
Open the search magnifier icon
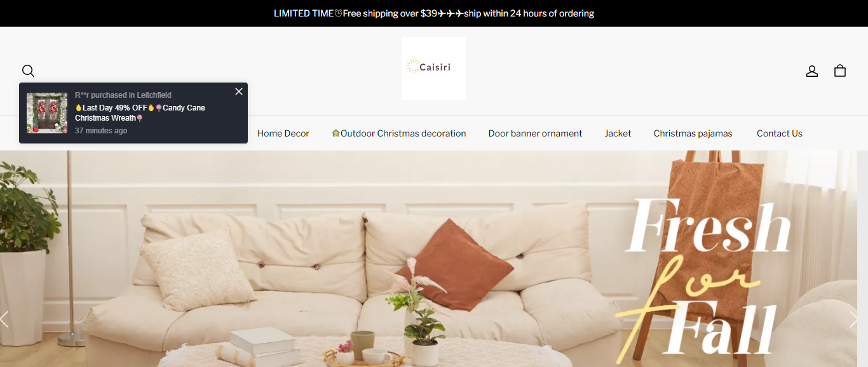point(28,70)
